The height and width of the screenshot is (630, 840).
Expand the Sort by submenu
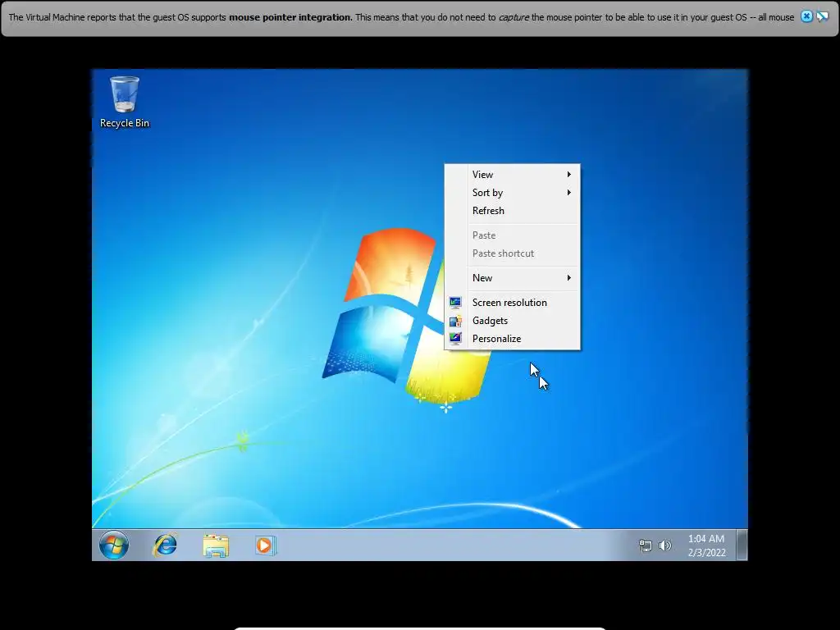[x=512, y=193]
